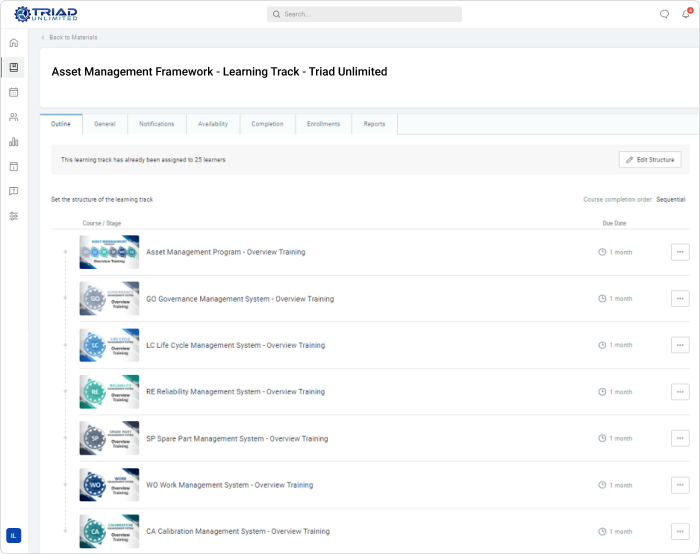This screenshot has width=700, height=554.
Task: Click the Course / Stage column header
Action: click(102, 223)
